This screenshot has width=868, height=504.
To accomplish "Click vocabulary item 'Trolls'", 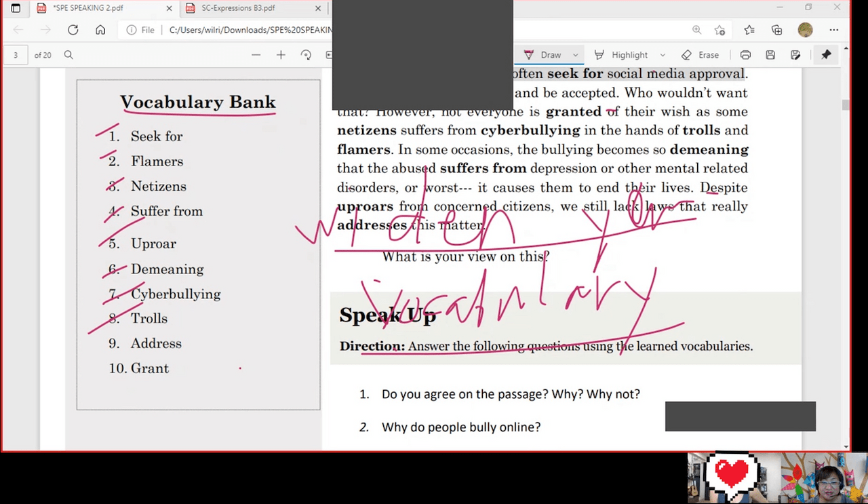I will point(149,319).
